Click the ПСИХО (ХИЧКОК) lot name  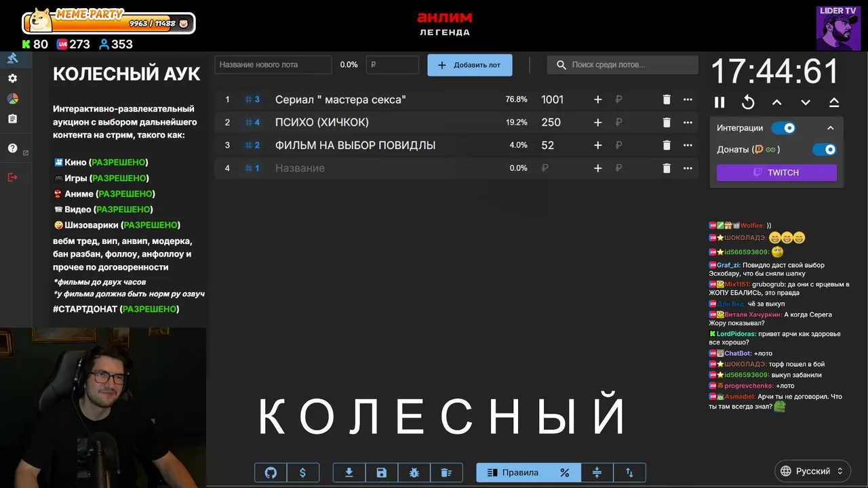click(x=323, y=123)
